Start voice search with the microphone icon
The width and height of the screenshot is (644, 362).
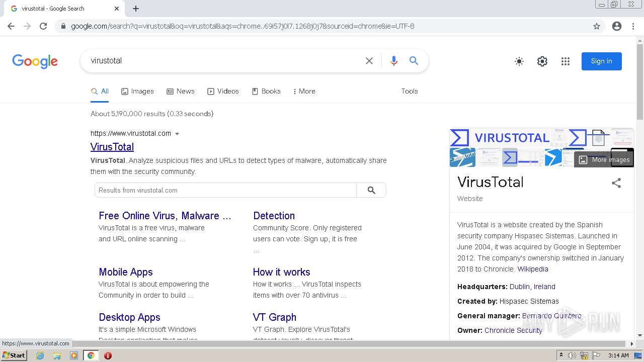pyautogui.click(x=394, y=61)
